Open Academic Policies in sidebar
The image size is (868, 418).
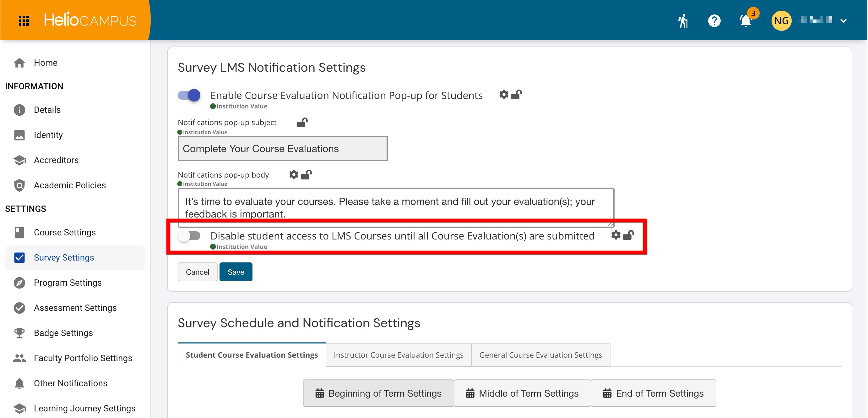coord(75,185)
